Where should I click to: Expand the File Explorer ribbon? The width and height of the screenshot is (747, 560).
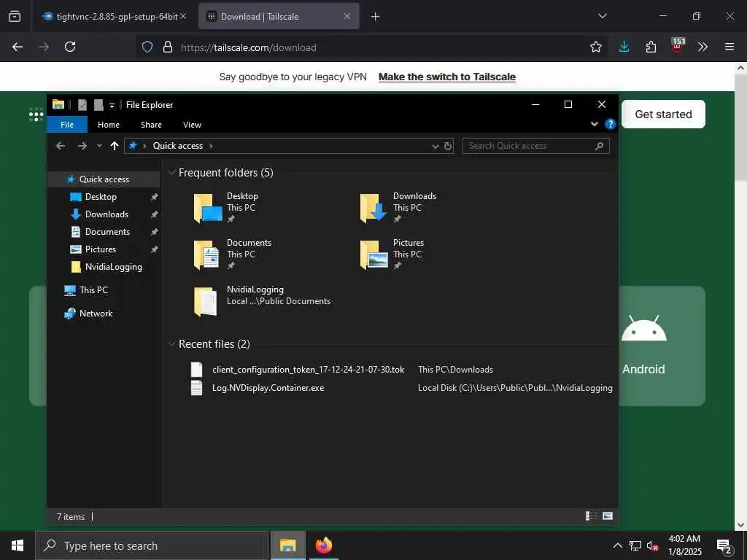(x=594, y=124)
